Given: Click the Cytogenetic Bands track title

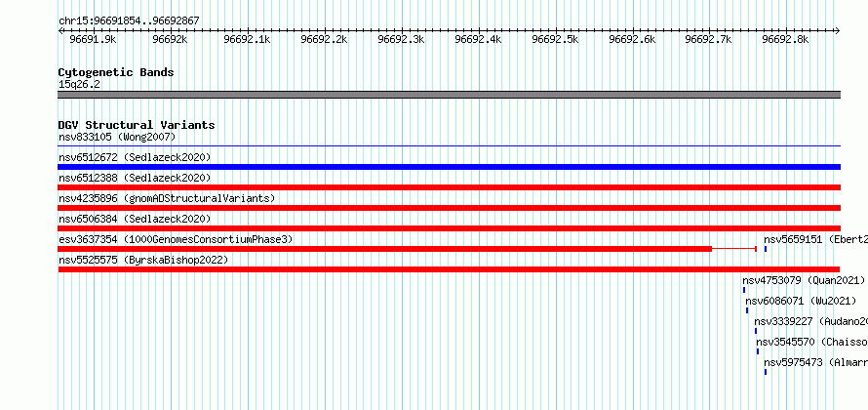Looking at the screenshot, I should point(116,72).
